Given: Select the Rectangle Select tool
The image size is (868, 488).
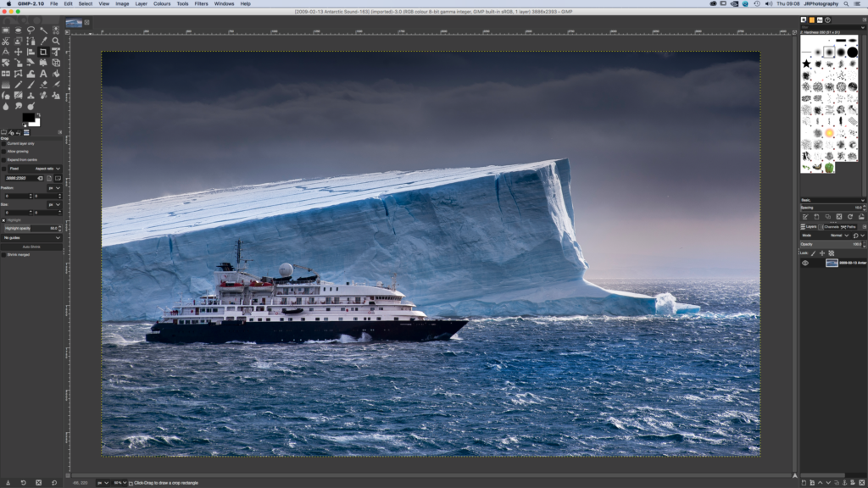Looking at the screenshot, I should tap(6, 30).
